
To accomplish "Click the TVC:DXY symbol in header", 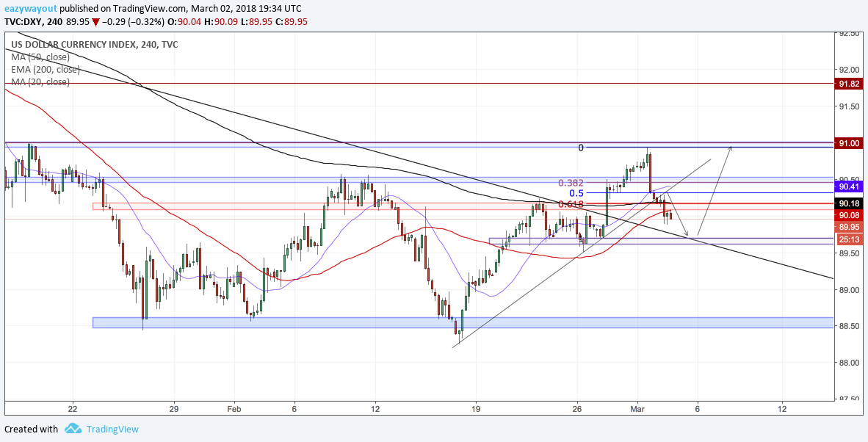I will (x=23, y=22).
